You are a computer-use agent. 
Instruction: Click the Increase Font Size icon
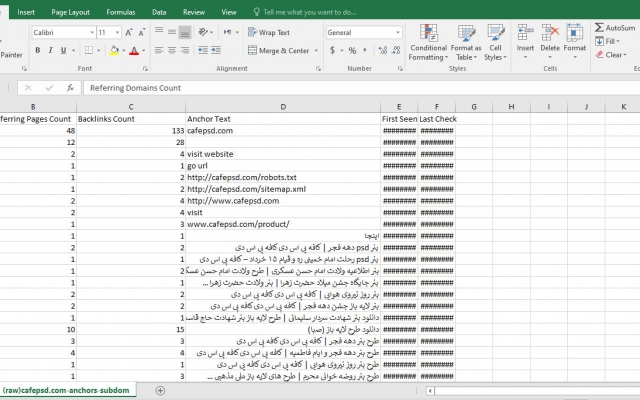[x=129, y=32]
